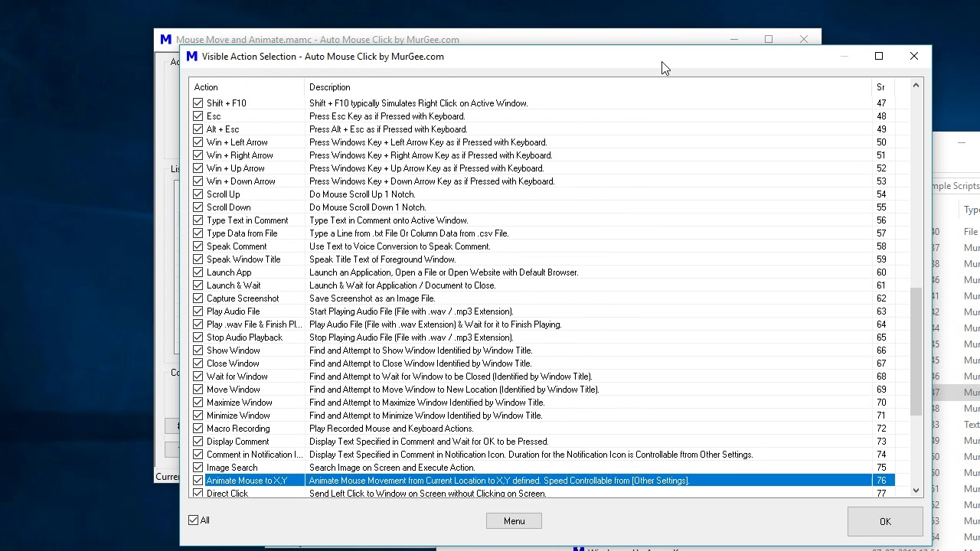Click the OK button
Image resolution: width=980 pixels, height=551 pixels.
[x=885, y=521]
